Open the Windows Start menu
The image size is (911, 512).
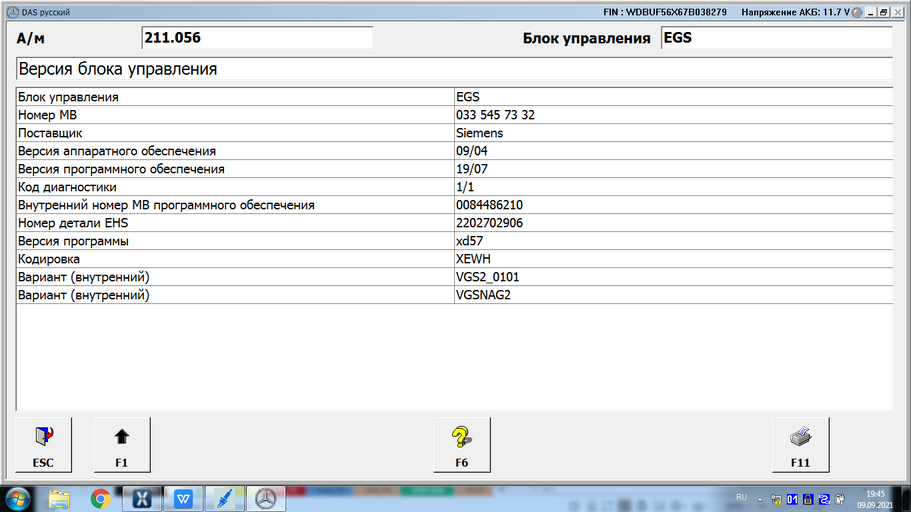pos(18,499)
